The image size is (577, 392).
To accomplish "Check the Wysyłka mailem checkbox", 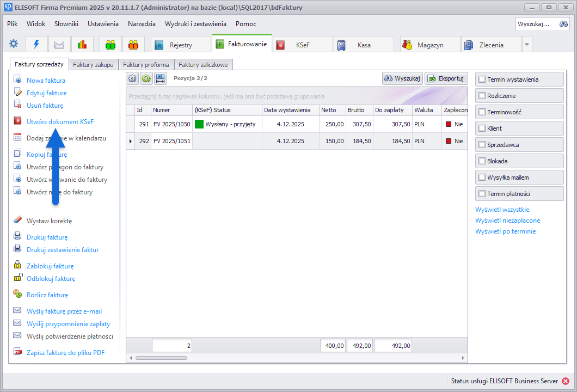I will [x=482, y=177].
